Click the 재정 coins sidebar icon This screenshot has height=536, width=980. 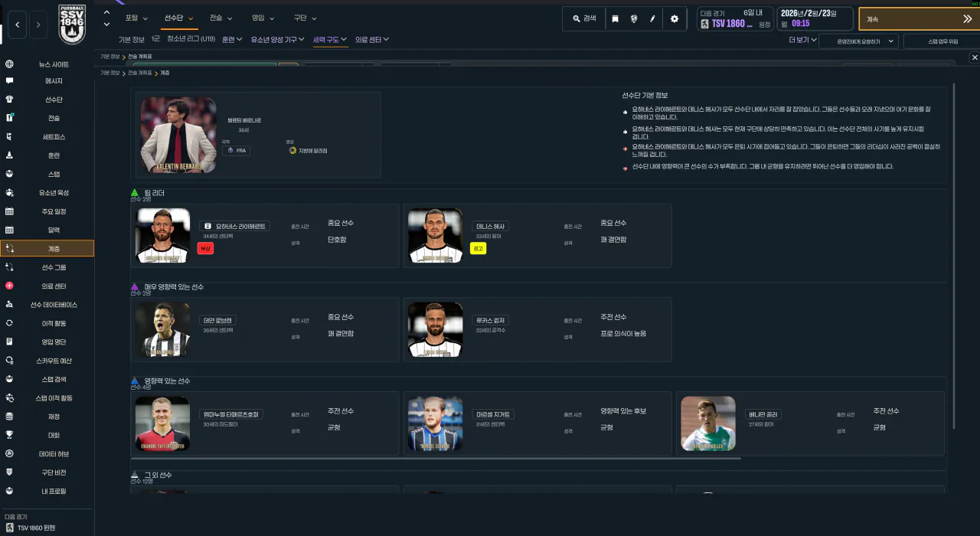pos(9,417)
